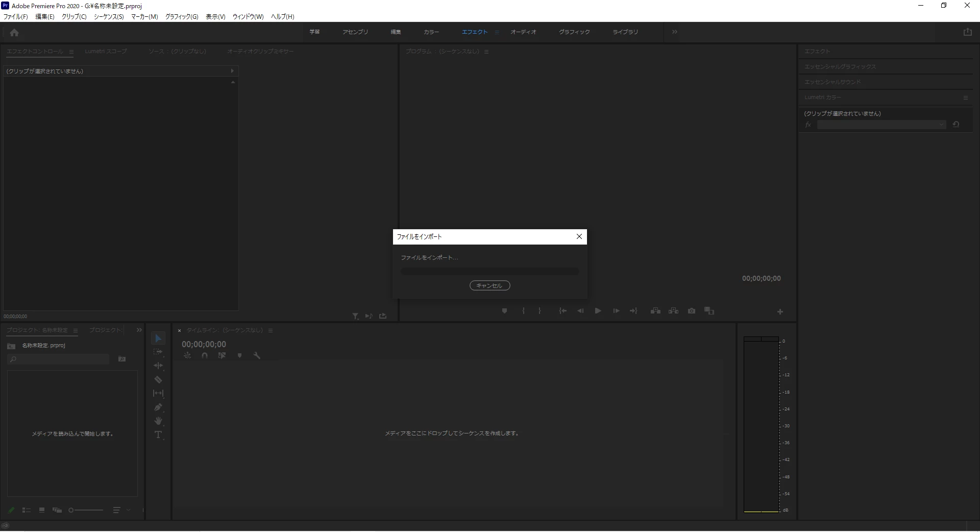Image resolution: width=980 pixels, height=532 pixels.
Task: Toggle nested sequence insert mode
Action: coord(187,356)
